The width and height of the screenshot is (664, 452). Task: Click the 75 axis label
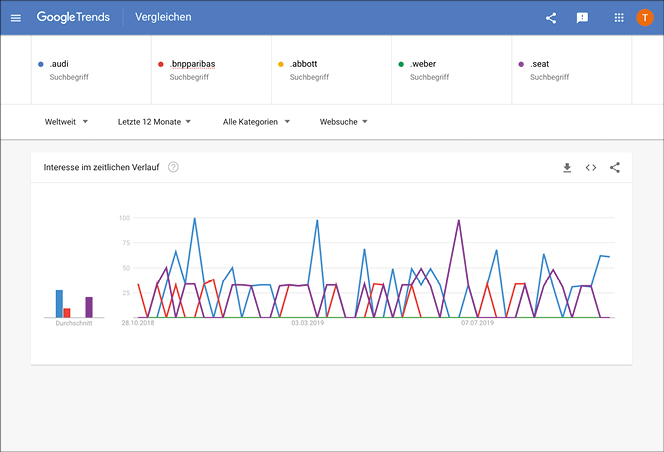tap(126, 243)
